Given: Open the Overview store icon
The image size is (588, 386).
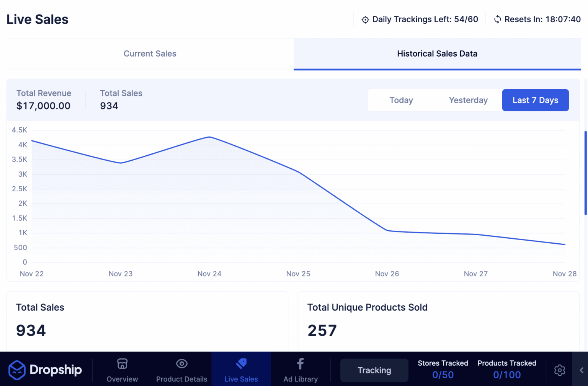Looking at the screenshot, I should click(122, 363).
